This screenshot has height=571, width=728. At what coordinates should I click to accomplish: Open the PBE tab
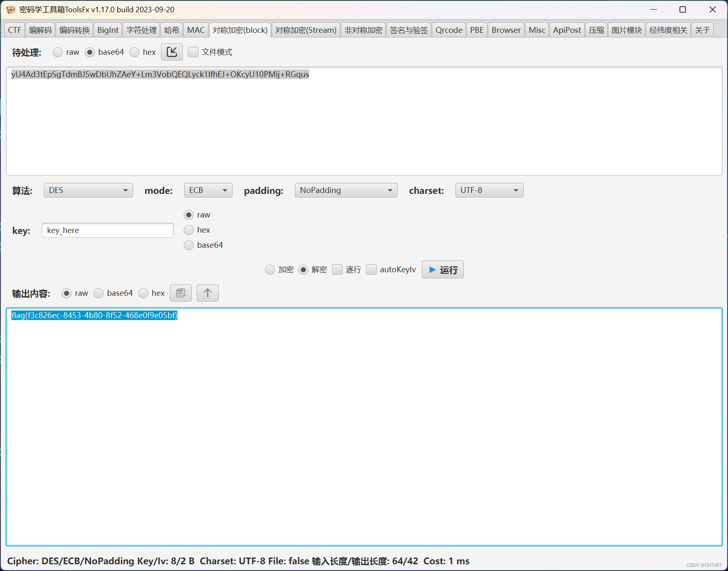(x=477, y=30)
